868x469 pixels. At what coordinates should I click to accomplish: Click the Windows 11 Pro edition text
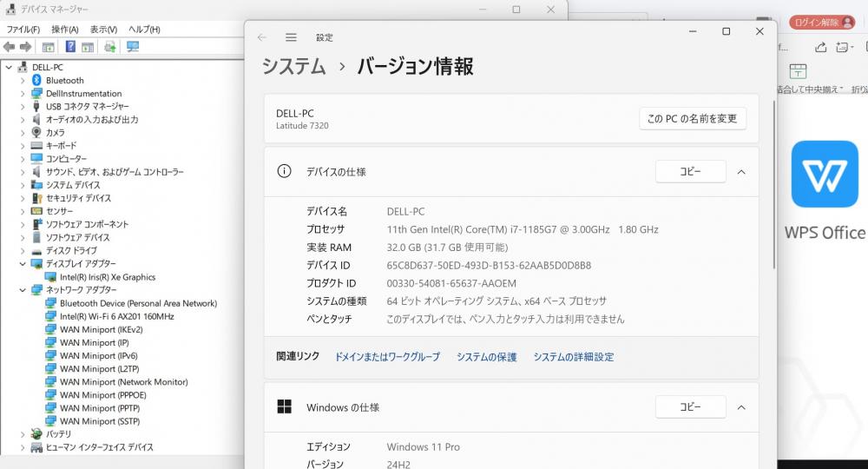[x=423, y=446]
